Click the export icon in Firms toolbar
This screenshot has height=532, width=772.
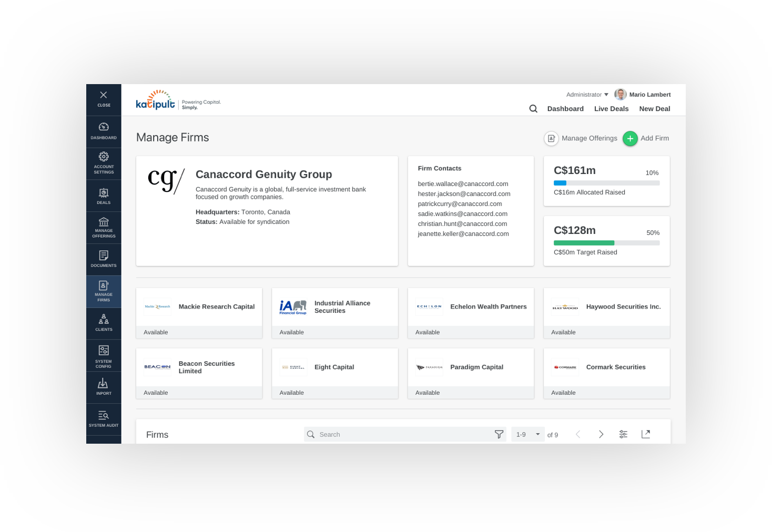(x=646, y=434)
